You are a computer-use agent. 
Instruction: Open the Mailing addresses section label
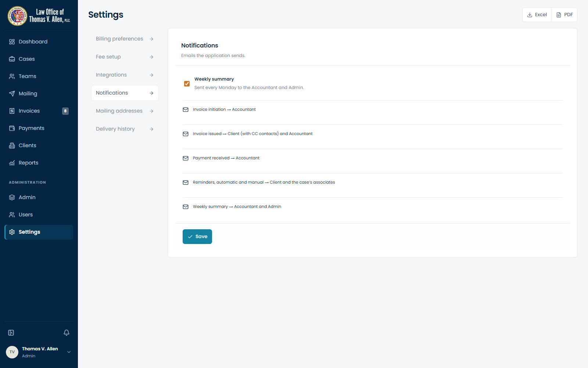pos(119,111)
